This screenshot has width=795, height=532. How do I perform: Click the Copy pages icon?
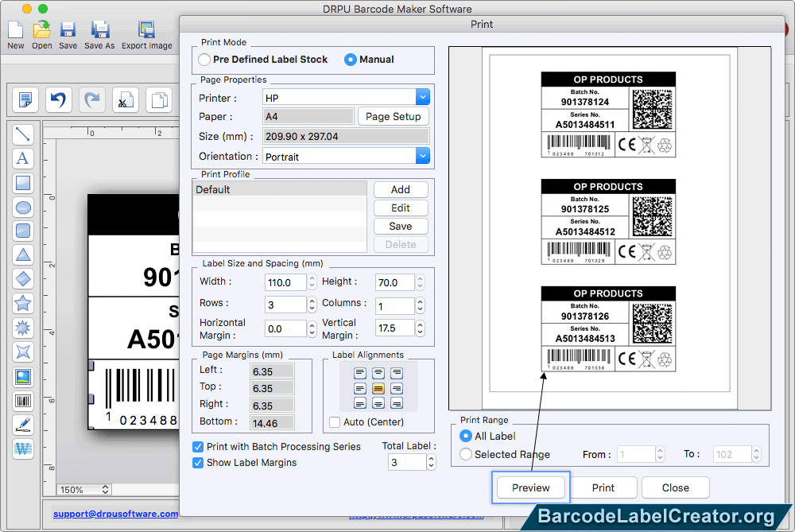(159, 99)
